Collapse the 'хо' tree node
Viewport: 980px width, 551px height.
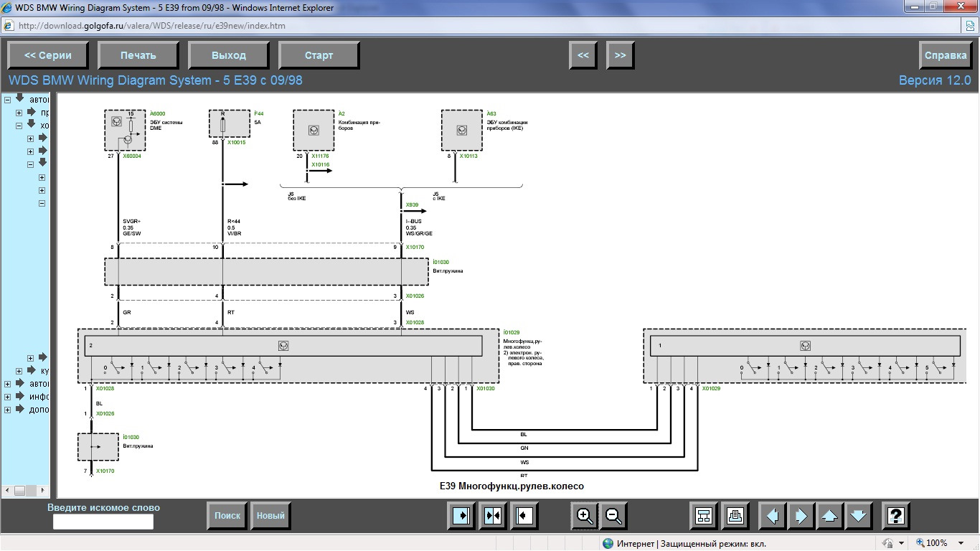tap(19, 126)
